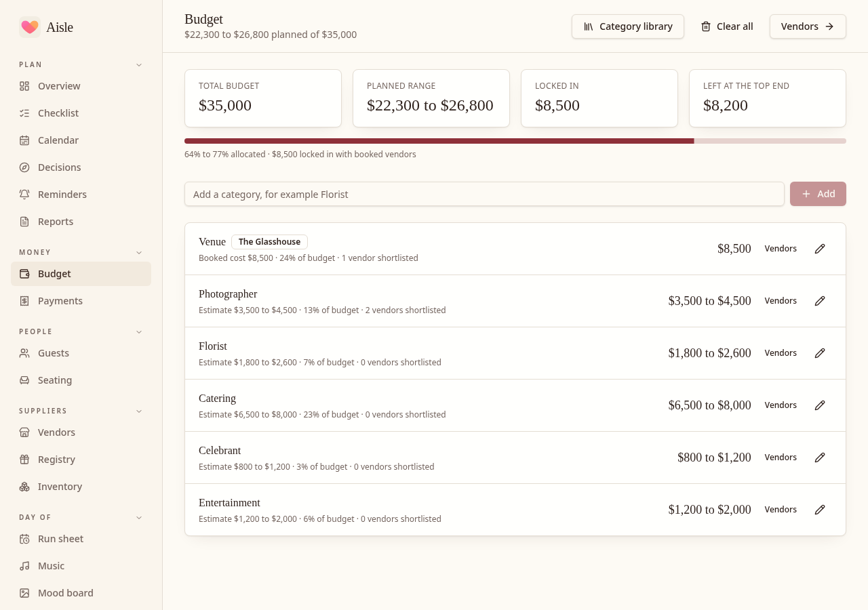Open Calendar from the sidebar
868x610 pixels.
81,140
